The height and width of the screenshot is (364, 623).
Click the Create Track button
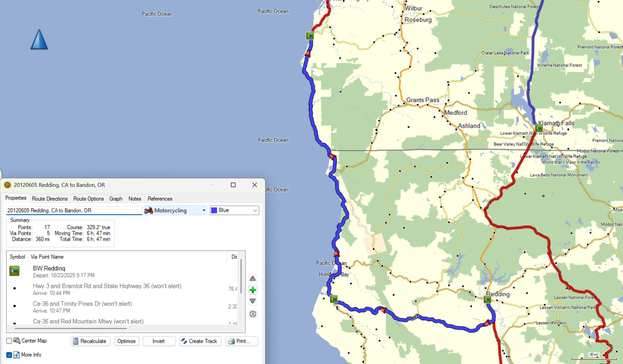pos(200,341)
